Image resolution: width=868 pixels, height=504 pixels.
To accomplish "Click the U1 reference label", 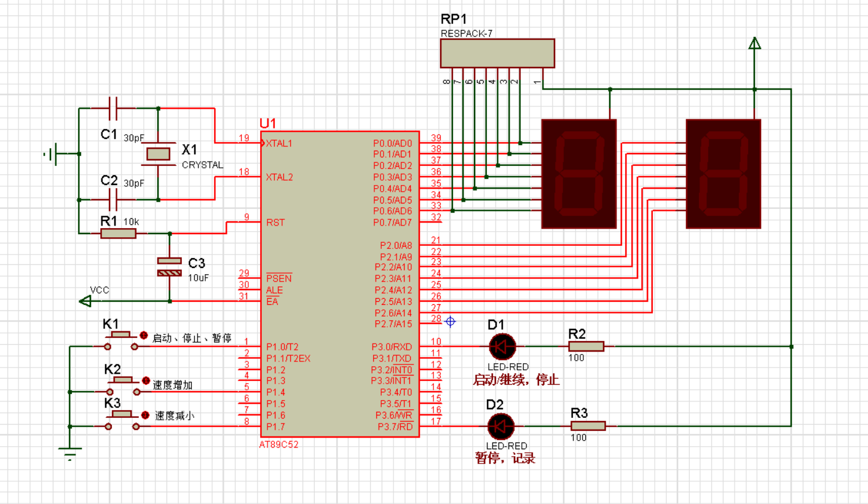I will pyautogui.click(x=269, y=123).
